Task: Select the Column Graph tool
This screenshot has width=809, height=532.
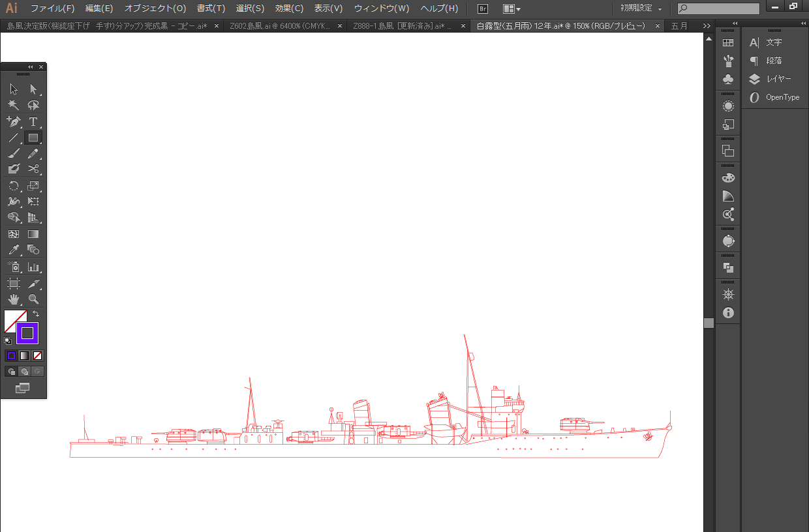Action: tap(33, 267)
